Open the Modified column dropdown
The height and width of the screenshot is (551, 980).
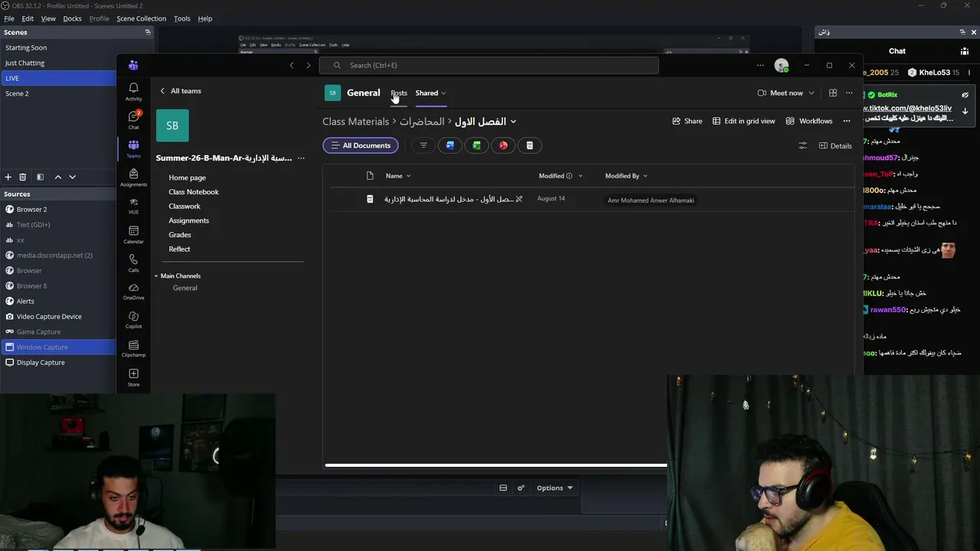coord(580,176)
